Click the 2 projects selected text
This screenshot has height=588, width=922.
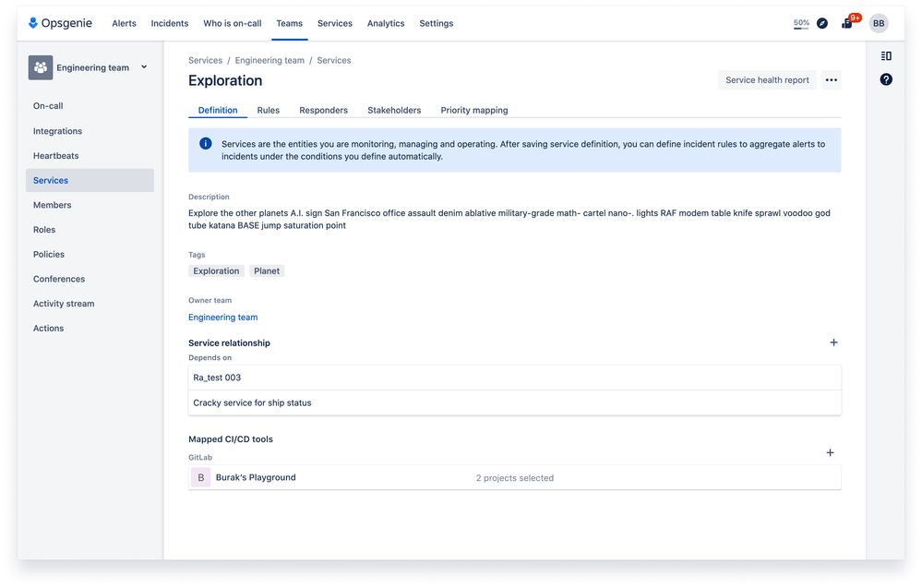(x=514, y=478)
